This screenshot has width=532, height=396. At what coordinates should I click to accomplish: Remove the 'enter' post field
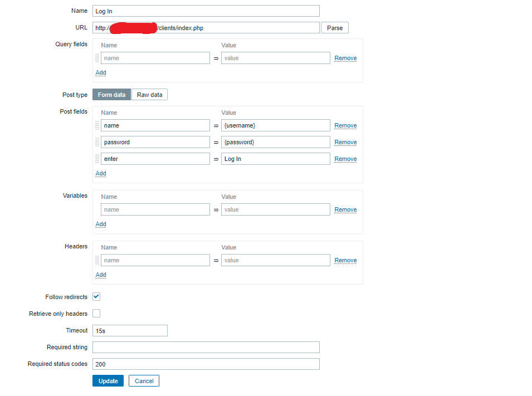point(345,159)
